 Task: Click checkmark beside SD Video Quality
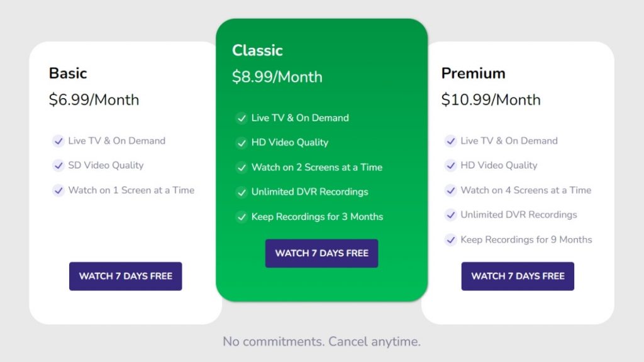58,165
